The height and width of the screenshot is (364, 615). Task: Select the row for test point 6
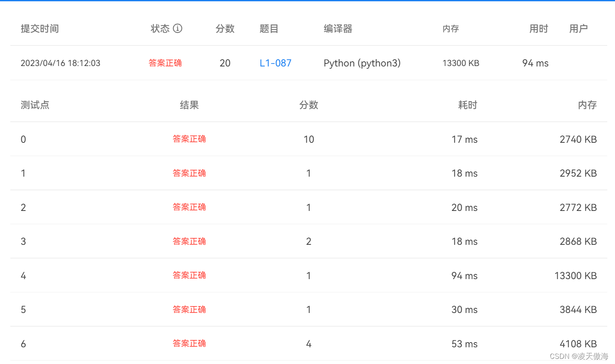(x=23, y=343)
